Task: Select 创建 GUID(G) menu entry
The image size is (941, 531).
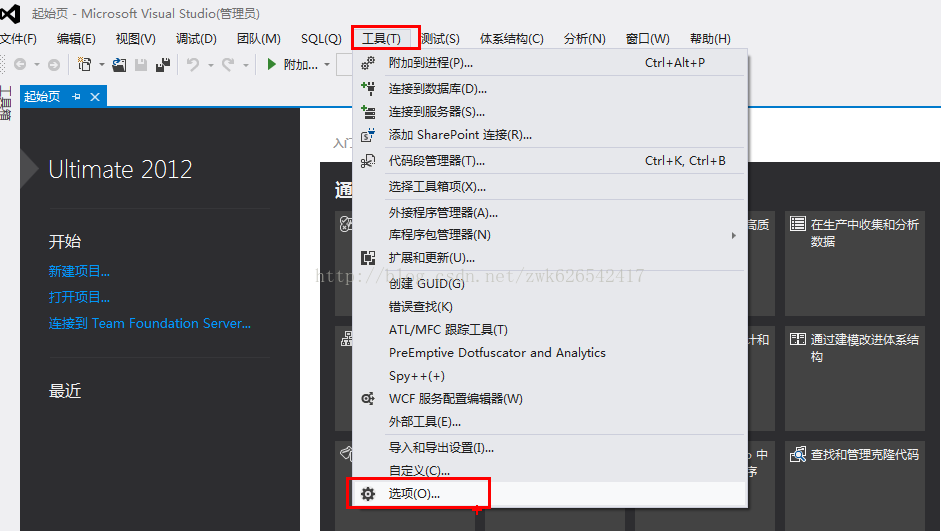Action: (550, 284)
